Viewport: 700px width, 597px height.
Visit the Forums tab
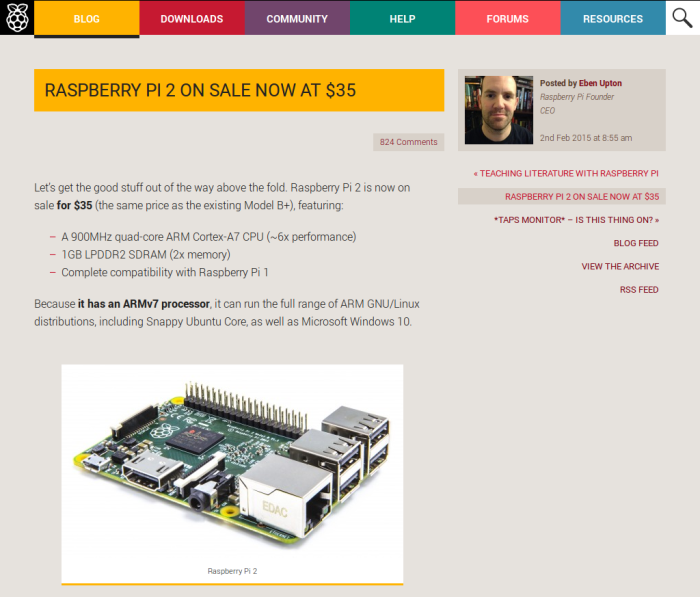click(x=508, y=19)
